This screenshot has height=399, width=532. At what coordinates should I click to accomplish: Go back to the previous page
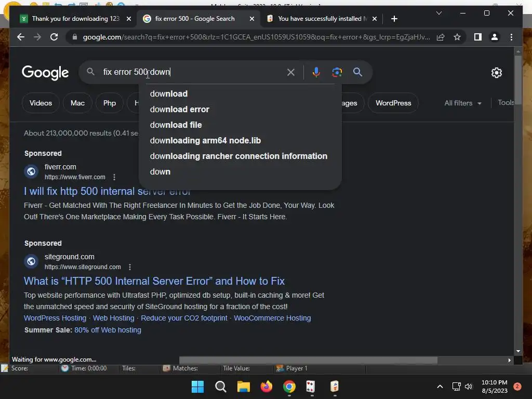(x=21, y=37)
